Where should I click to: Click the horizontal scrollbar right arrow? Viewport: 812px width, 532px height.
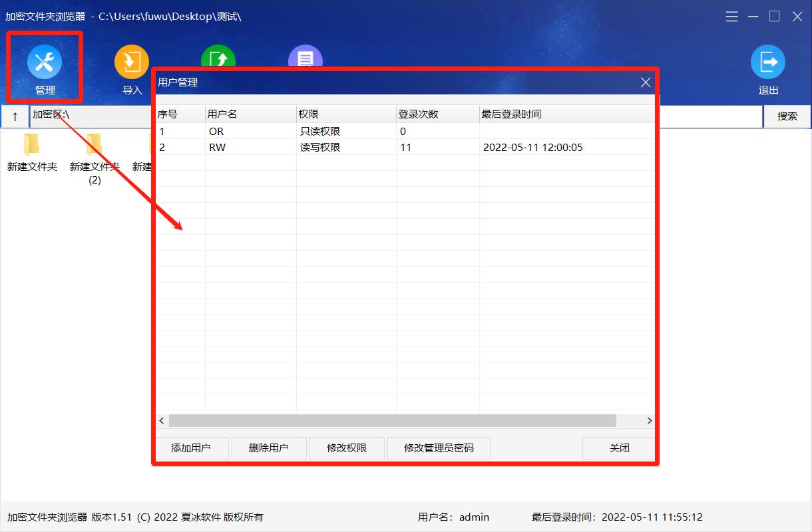pyautogui.click(x=649, y=420)
